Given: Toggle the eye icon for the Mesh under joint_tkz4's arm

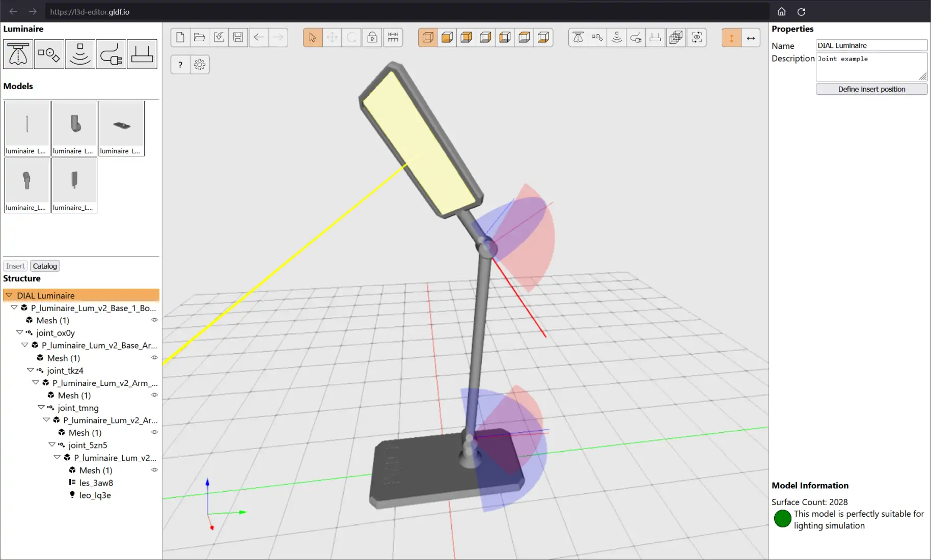Looking at the screenshot, I should pos(154,395).
